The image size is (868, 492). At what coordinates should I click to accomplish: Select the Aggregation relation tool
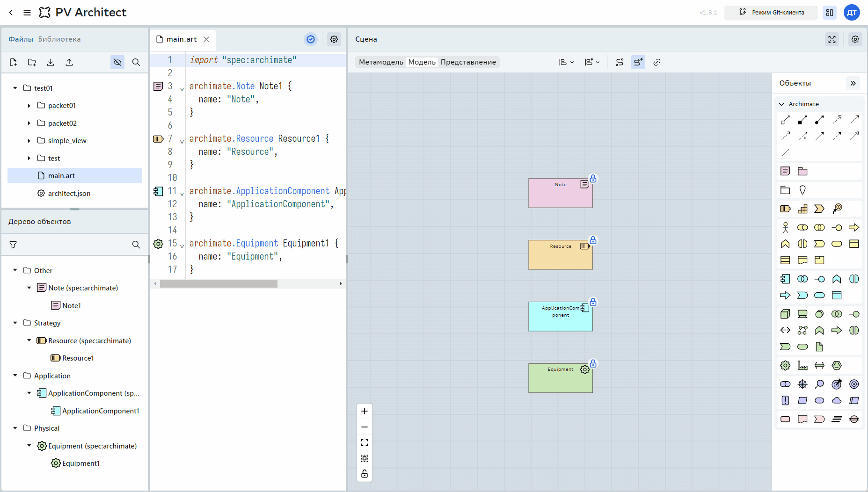tap(785, 120)
